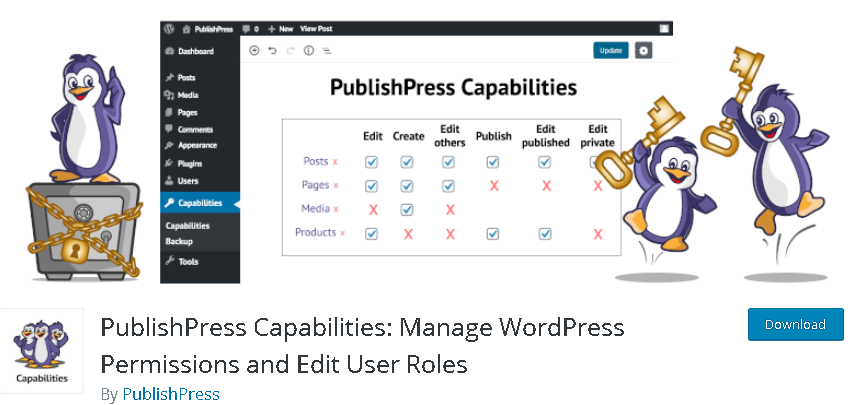Open the PublishPress author link
The height and width of the screenshot is (405, 852).
(171, 394)
